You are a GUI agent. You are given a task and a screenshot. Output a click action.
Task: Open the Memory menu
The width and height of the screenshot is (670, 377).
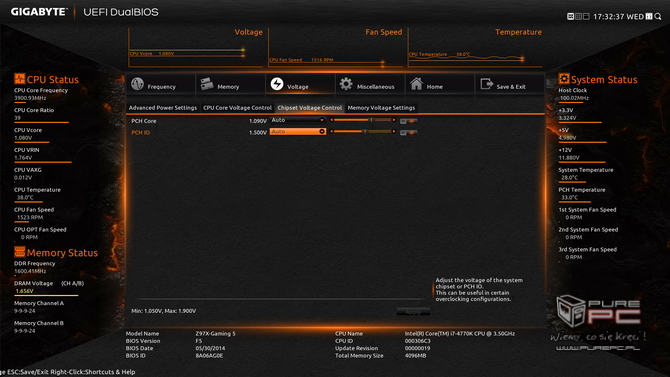pos(230,84)
